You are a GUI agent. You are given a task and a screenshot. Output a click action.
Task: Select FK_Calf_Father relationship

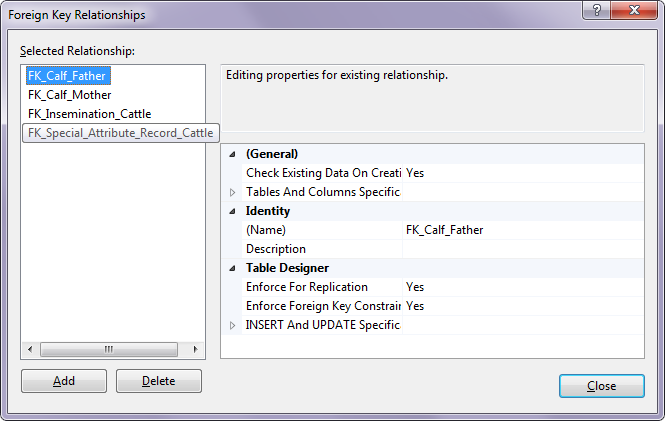67,75
